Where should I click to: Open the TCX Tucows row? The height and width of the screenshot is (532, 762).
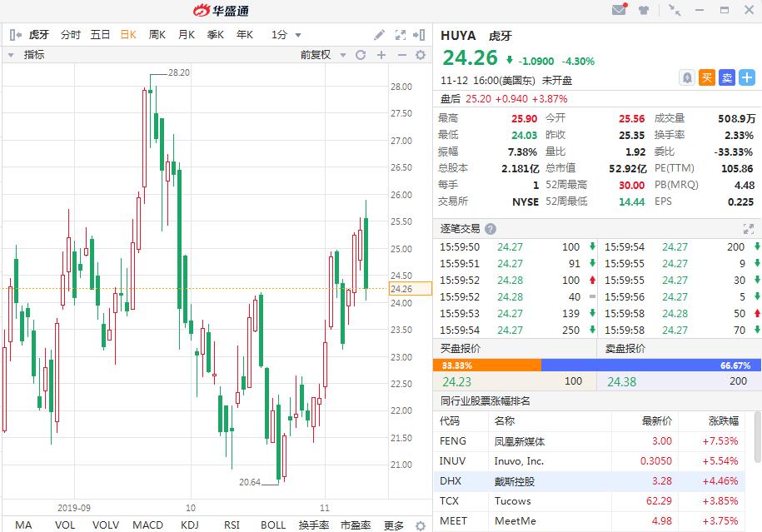[x=589, y=501]
